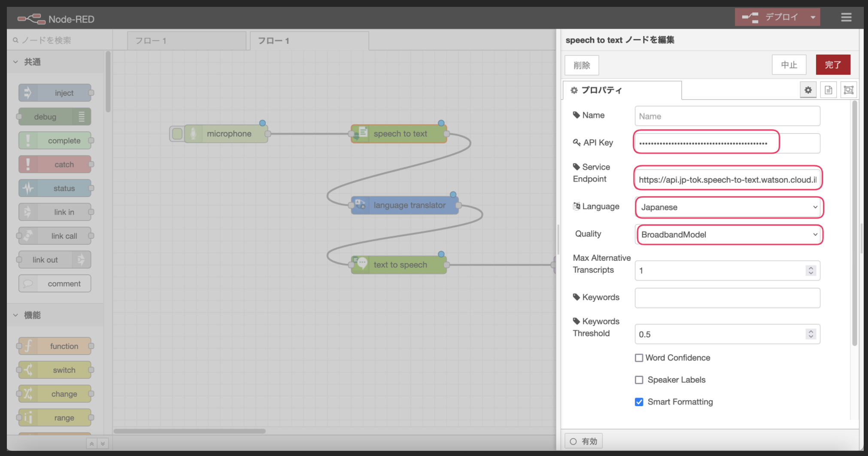Pick the function node from palette
This screenshot has height=456, width=868.
[x=55, y=346]
